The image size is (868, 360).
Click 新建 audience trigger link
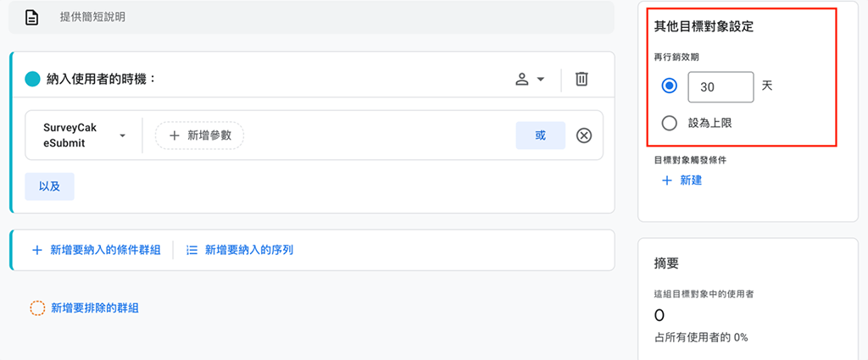tap(682, 180)
